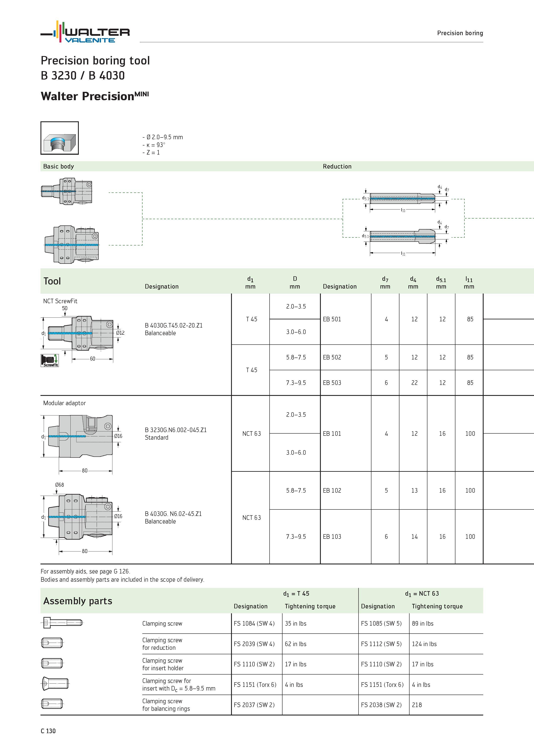
Task: Click the 'Clamping screw for reduction' label
Action: (162, 644)
